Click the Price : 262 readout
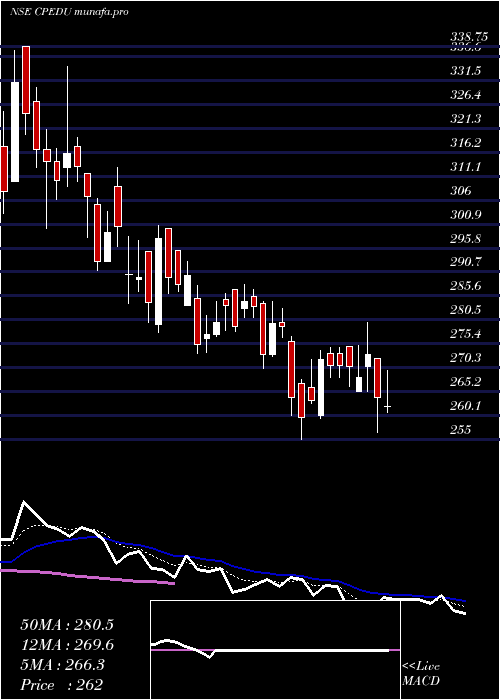The image size is (500, 700). click(x=62, y=685)
